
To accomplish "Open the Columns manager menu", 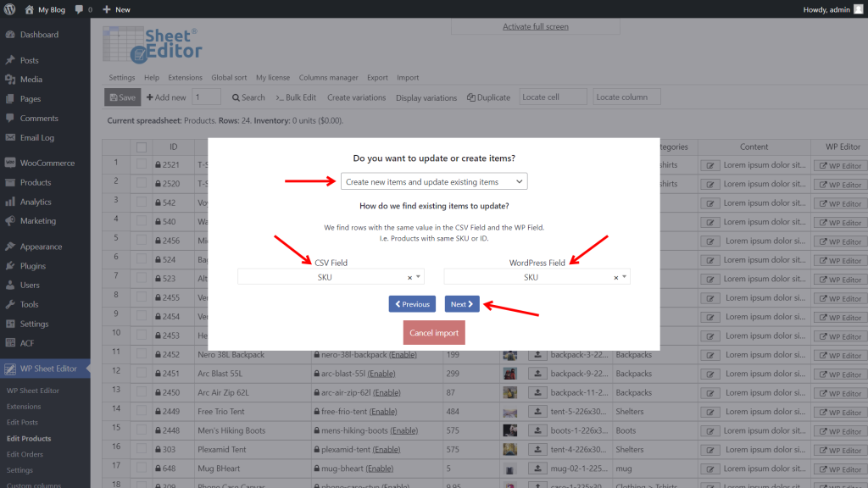I will (328, 77).
